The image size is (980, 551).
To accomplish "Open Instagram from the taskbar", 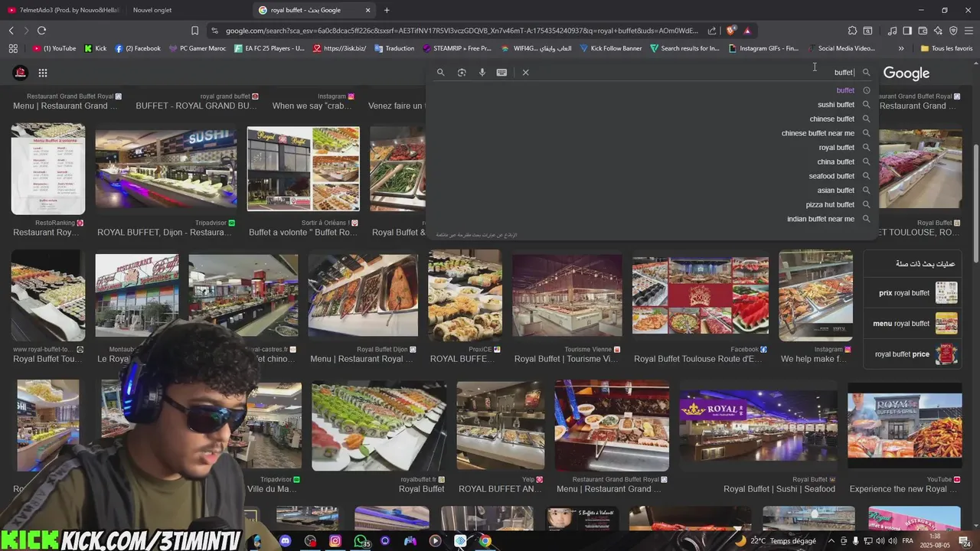I will tap(335, 540).
